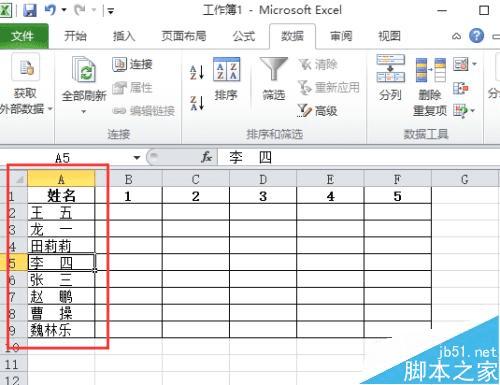The image size is (500, 385).
Task: Click the Save icon in quick access toolbar
Action: point(30,10)
